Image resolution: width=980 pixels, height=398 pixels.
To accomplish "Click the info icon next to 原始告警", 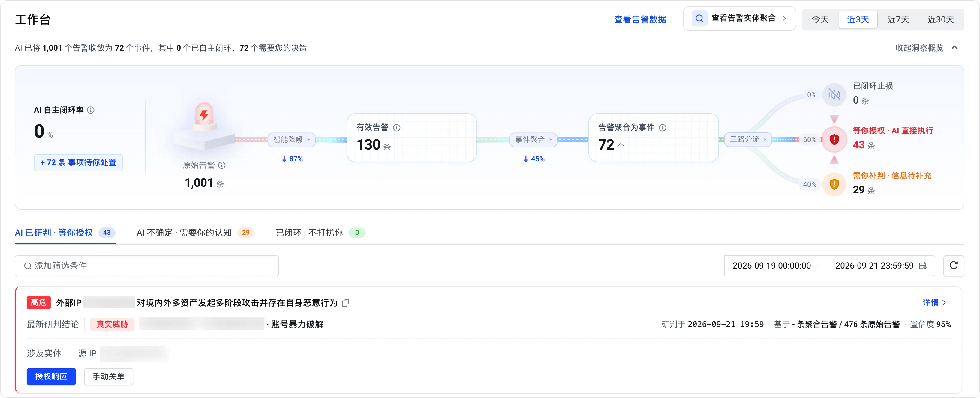I will click(x=222, y=165).
